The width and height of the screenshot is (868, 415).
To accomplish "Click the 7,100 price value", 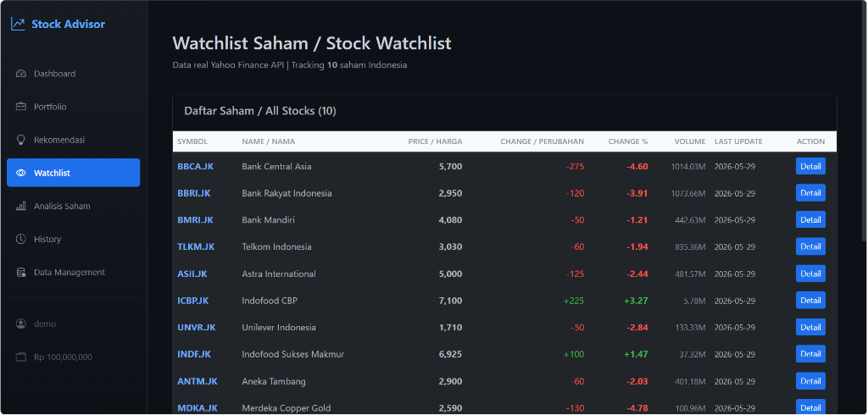I will click(x=451, y=301).
